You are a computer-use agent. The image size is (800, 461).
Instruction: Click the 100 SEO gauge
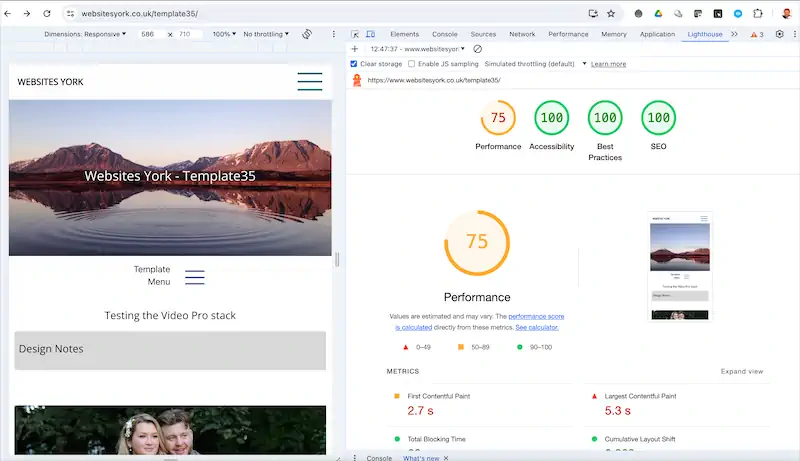click(x=658, y=118)
